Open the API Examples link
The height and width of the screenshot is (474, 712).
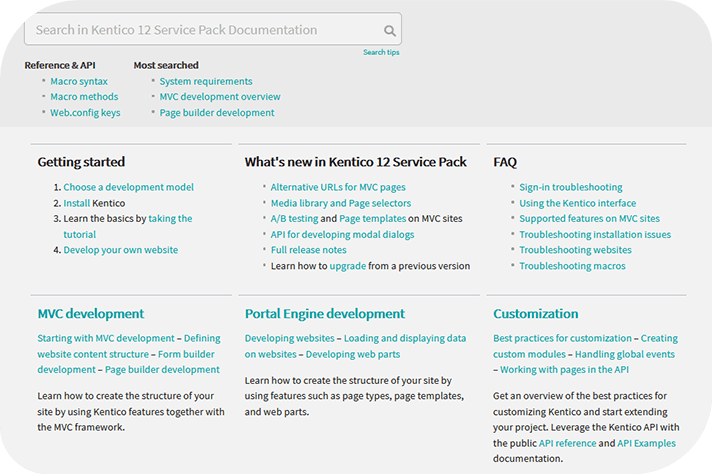point(646,443)
